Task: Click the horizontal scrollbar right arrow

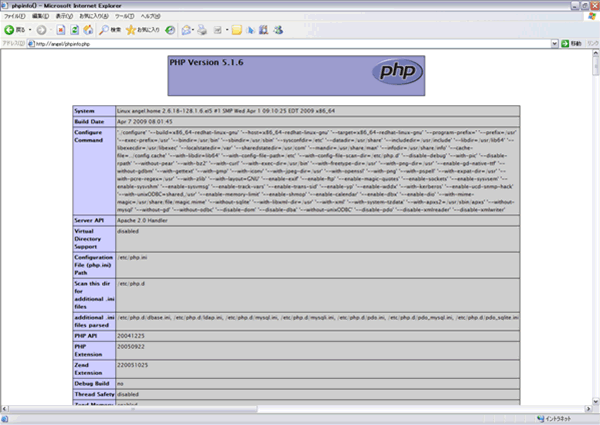Action: pyautogui.click(x=589, y=409)
